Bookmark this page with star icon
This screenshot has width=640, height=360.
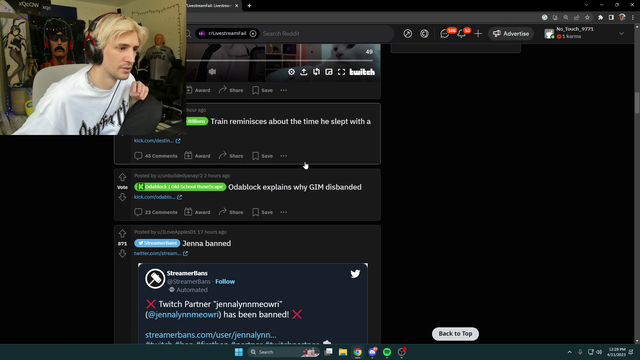tap(587, 18)
